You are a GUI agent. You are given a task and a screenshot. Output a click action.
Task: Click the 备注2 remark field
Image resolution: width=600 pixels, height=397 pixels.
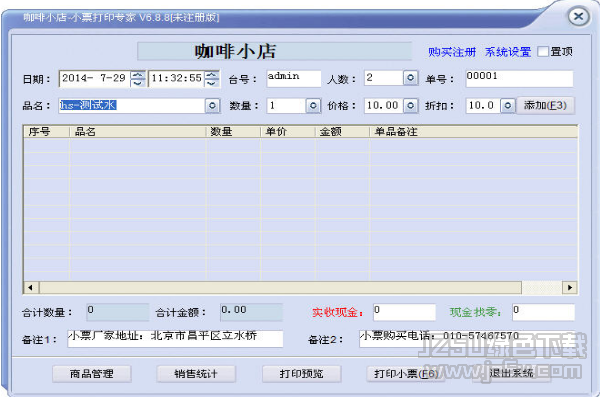click(x=467, y=339)
